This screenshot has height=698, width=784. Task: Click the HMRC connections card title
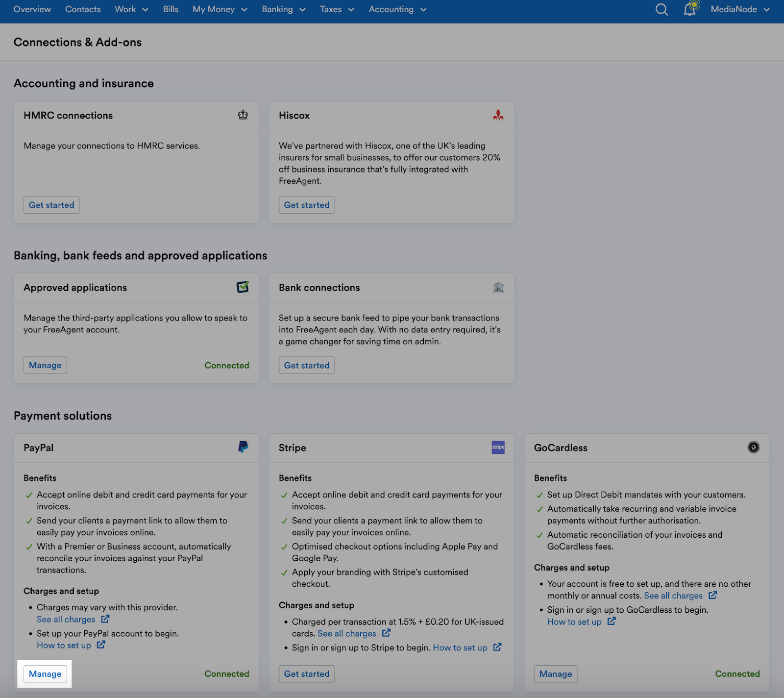68,115
